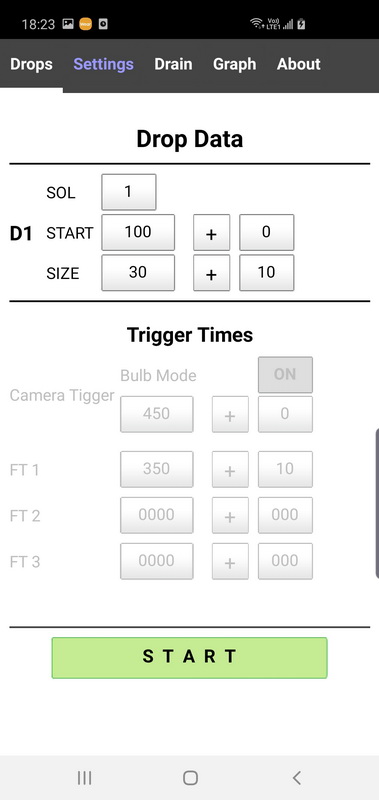Open the Graph tab
Screen dimensions: 379x800
click(x=235, y=64)
